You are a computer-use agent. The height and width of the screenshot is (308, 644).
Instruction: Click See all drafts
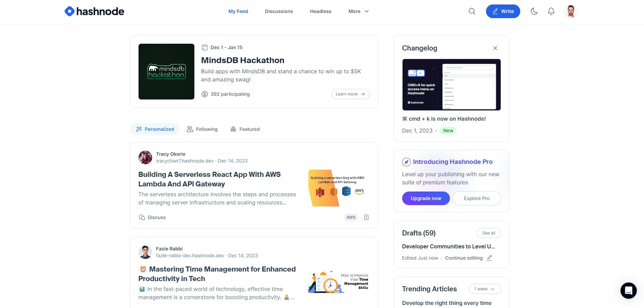(x=489, y=233)
